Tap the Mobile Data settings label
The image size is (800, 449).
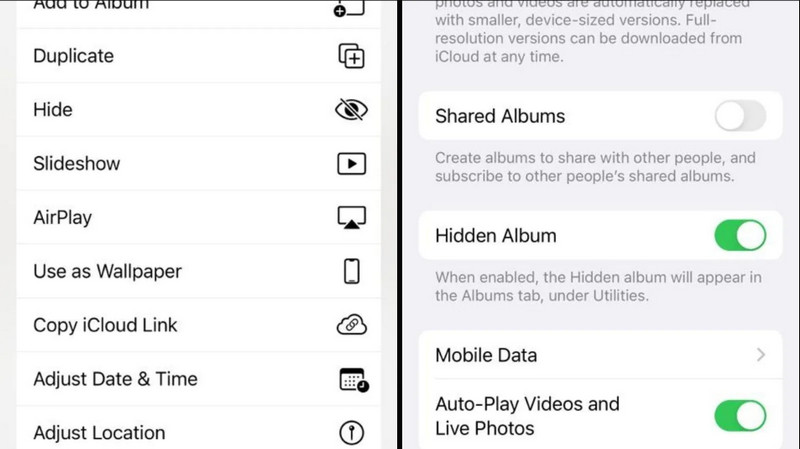(486, 355)
